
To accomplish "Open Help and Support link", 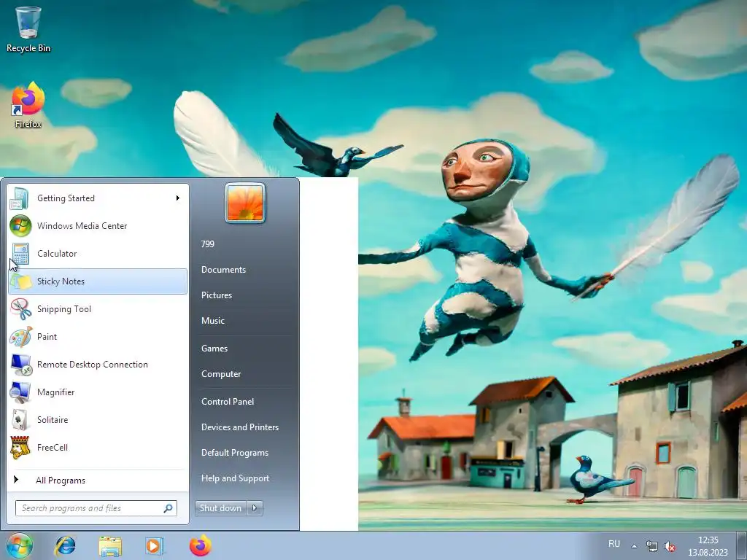I will [236, 478].
